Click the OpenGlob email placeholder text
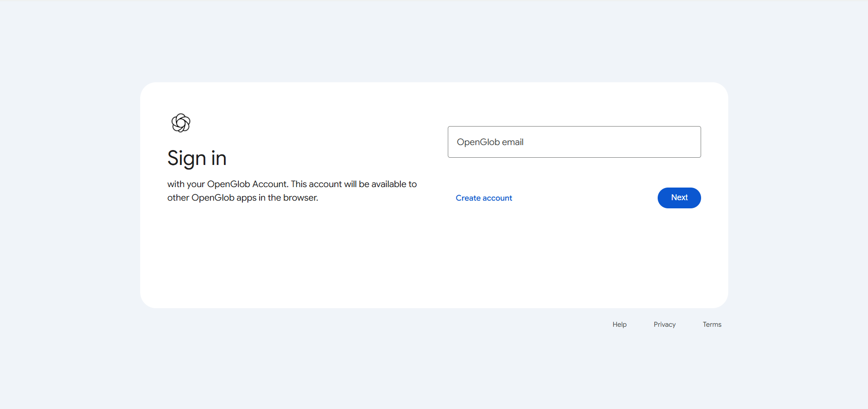Viewport: 868px width, 409px height. [x=490, y=142]
